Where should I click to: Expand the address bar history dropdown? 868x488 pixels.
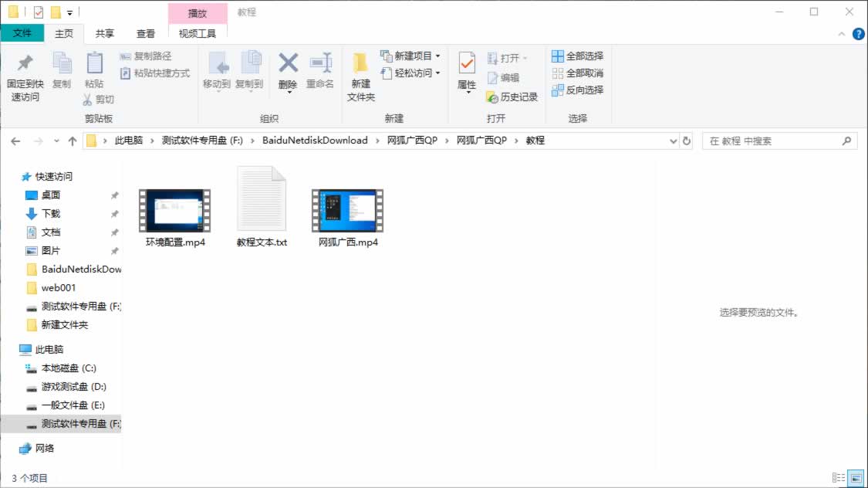click(673, 141)
